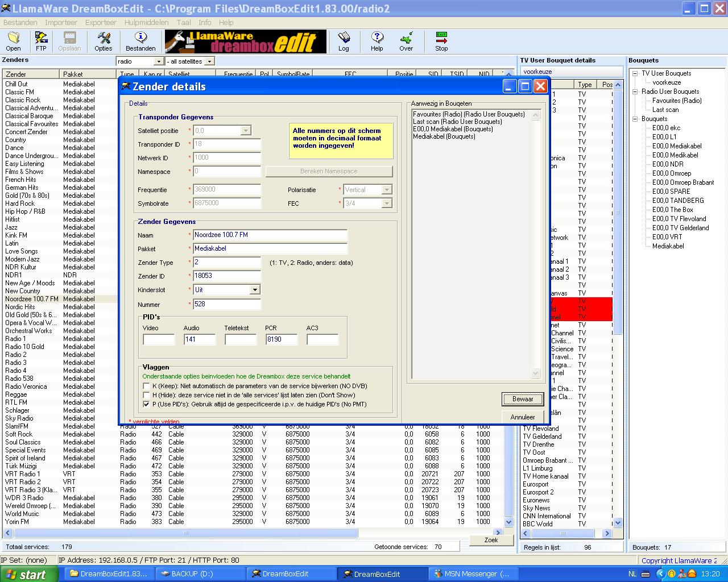Viewport: 728px width, 582px height.
Task: Open the Over about icon
Action: click(x=406, y=41)
